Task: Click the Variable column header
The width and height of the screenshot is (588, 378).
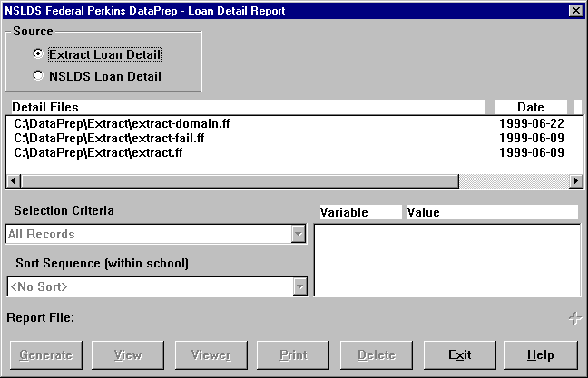Action: coord(360,212)
